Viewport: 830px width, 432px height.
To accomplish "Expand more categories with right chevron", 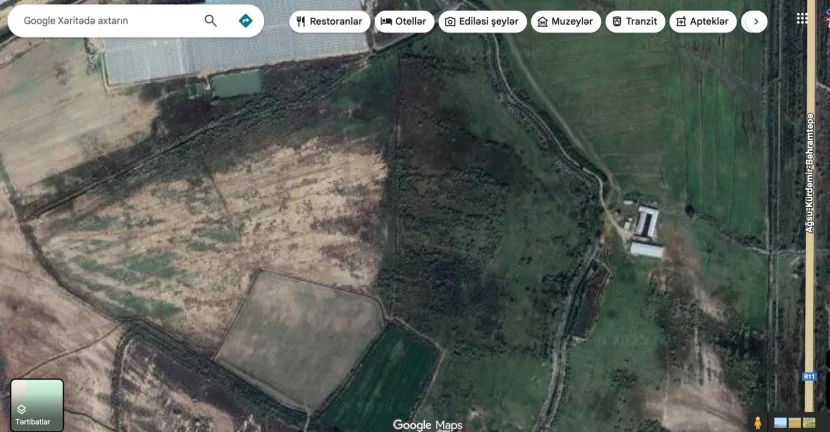I will click(756, 22).
